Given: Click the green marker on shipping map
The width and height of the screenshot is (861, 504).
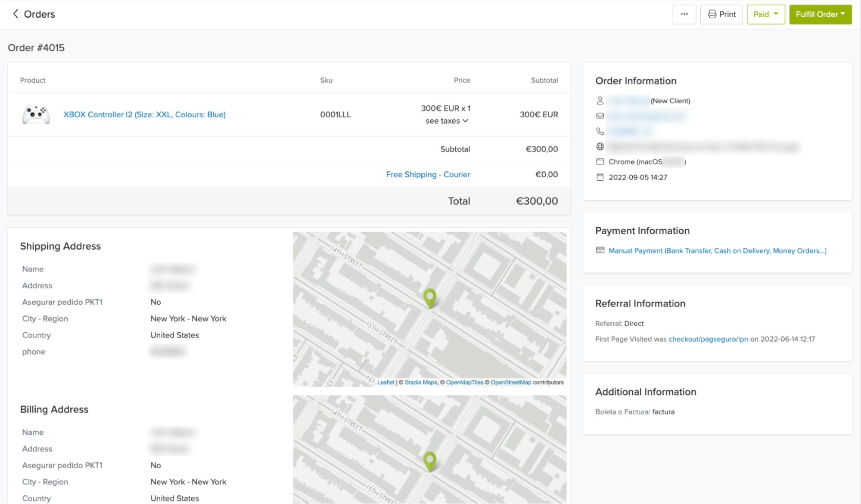Looking at the screenshot, I should 429,297.
